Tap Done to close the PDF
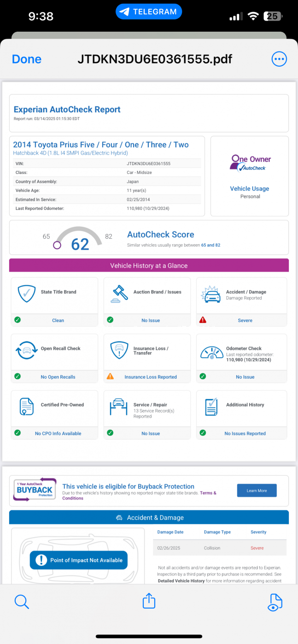Viewport: 298px width, 644px height. tap(27, 59)
